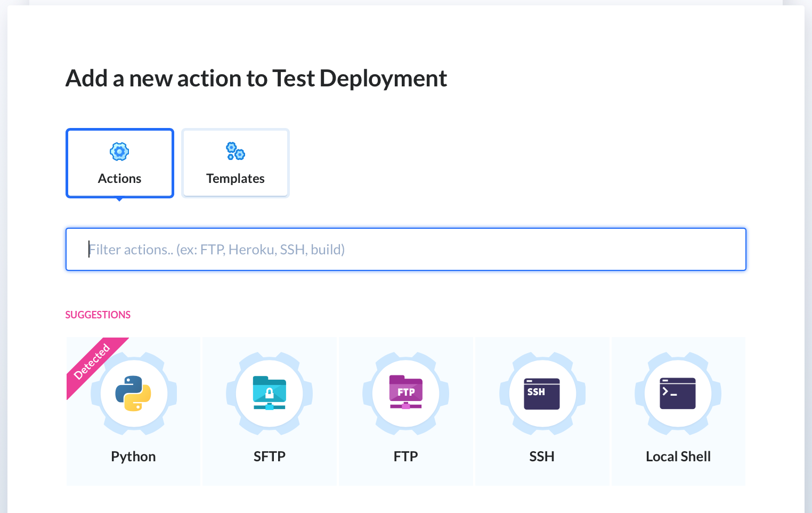The width and height of the screenshot is (812, 513).
Task: Select the Python action icon
Action: pos(133,394)
